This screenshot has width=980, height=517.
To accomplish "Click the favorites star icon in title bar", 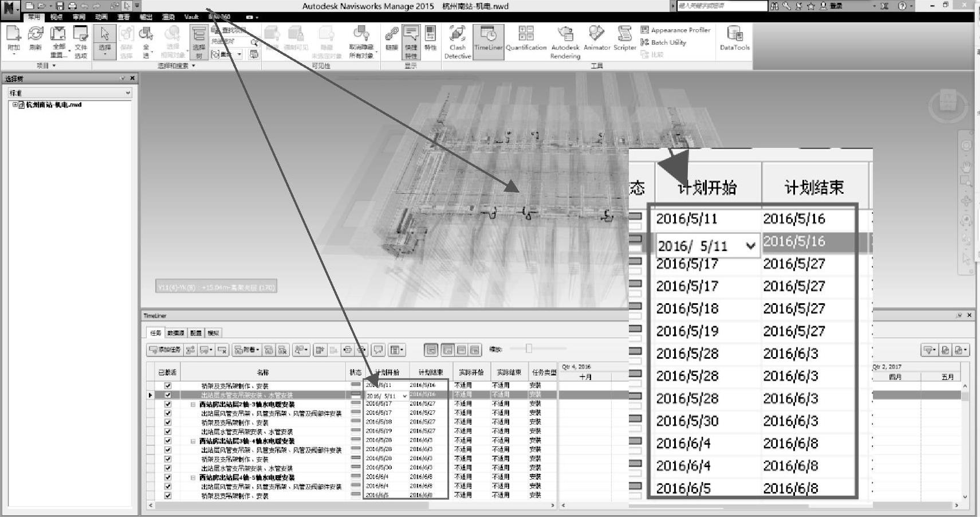I will click(810, 6).
